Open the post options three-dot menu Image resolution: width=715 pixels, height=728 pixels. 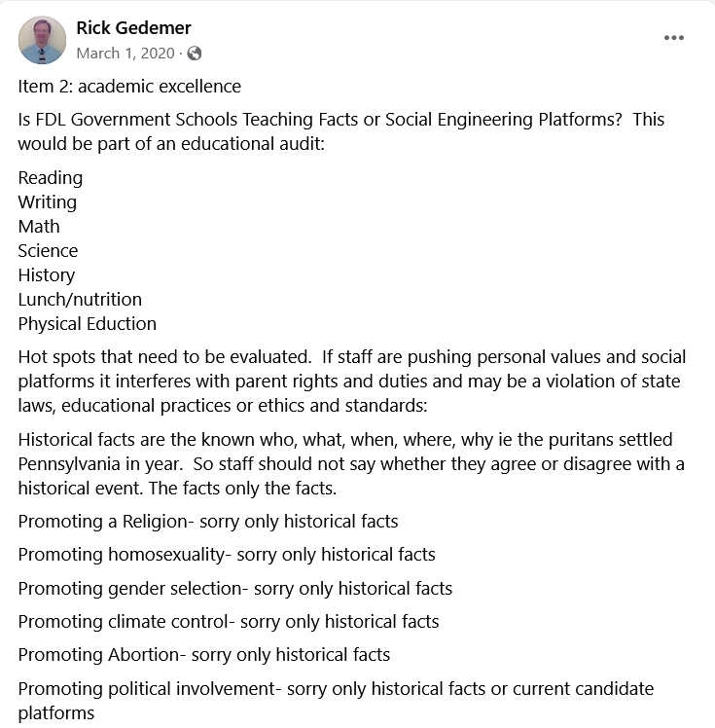(674, 38)
